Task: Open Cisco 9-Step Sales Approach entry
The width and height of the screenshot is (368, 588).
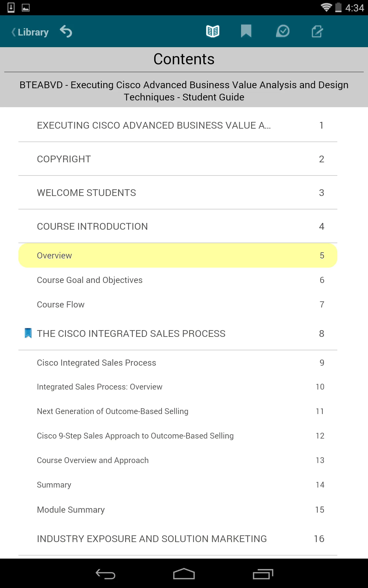Action: [178, 436]
